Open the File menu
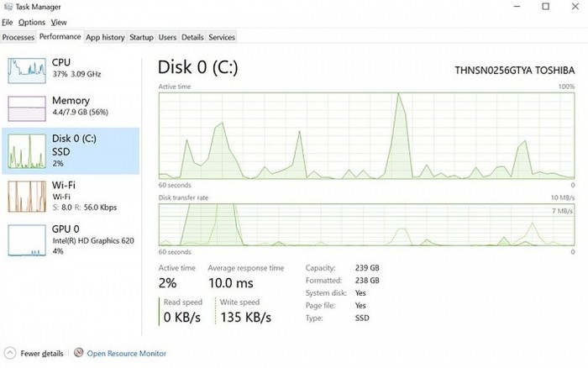This screenshot has height=368, width=588. 8,22
